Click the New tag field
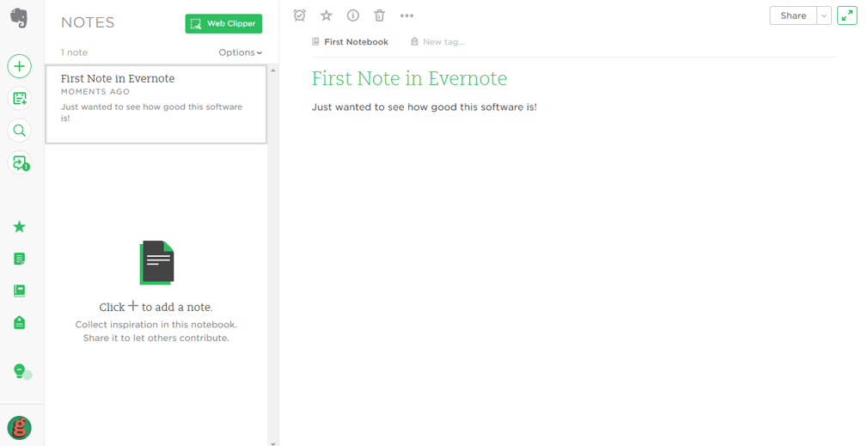Screen dimensions: 868x446 [x=438, y=42]
